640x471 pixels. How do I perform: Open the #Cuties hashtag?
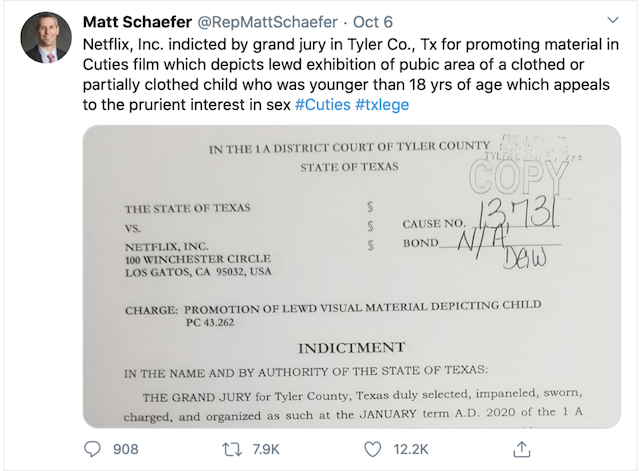[x=321, y=104]
